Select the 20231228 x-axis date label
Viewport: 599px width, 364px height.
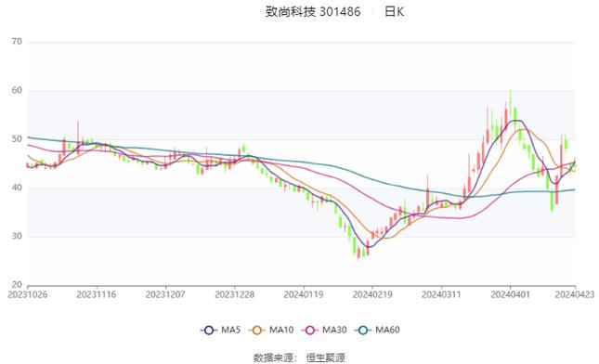coord(235,295)
